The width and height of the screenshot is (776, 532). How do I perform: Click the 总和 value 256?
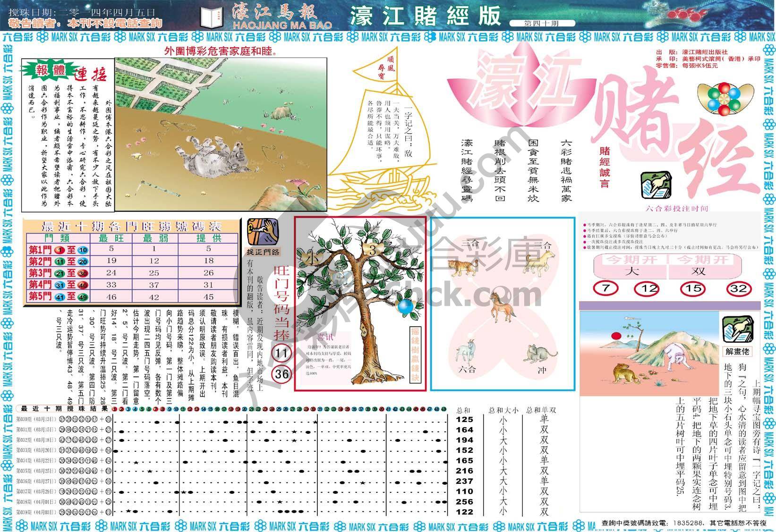coord(464,501)
